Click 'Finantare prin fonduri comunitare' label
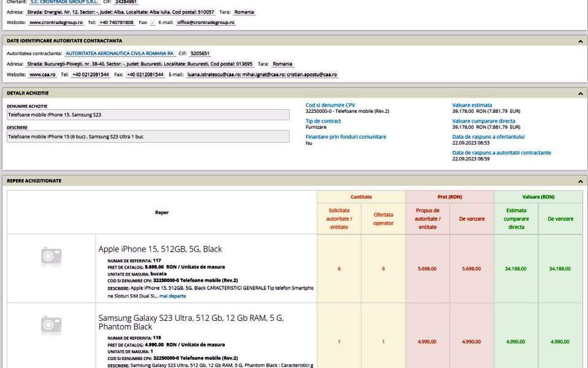 pos(345,137)
